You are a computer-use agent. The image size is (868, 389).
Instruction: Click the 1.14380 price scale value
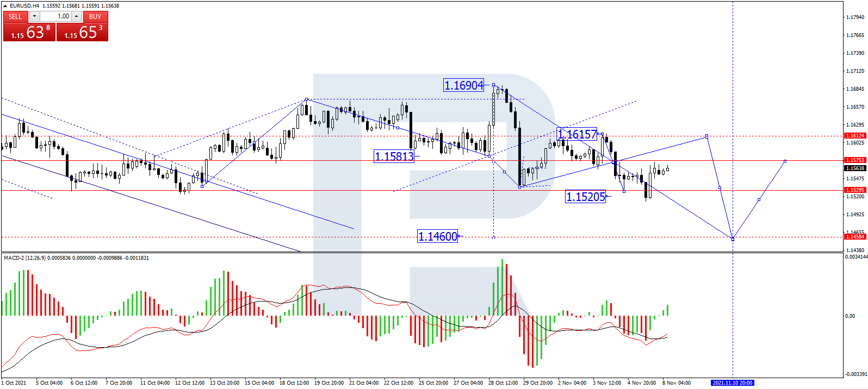point(855,250)
